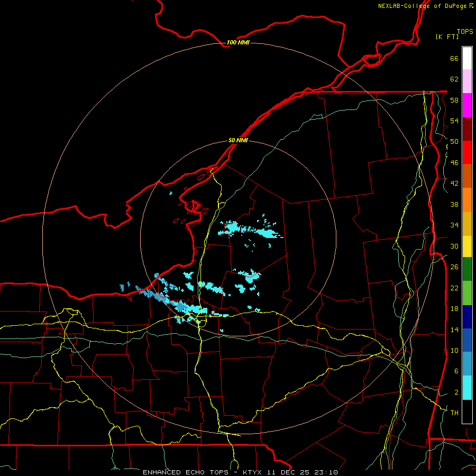
Task: Click the 62 label on the legend
Action: (x=454, y=79)
